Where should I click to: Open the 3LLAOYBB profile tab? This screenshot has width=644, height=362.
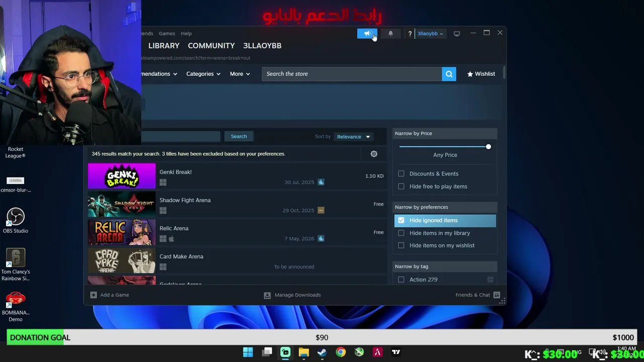(x=262, y=46)
